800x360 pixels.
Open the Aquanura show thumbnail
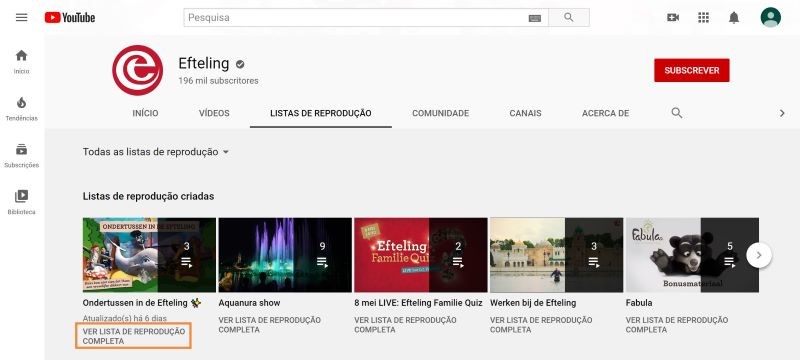[x=285, y=255]
